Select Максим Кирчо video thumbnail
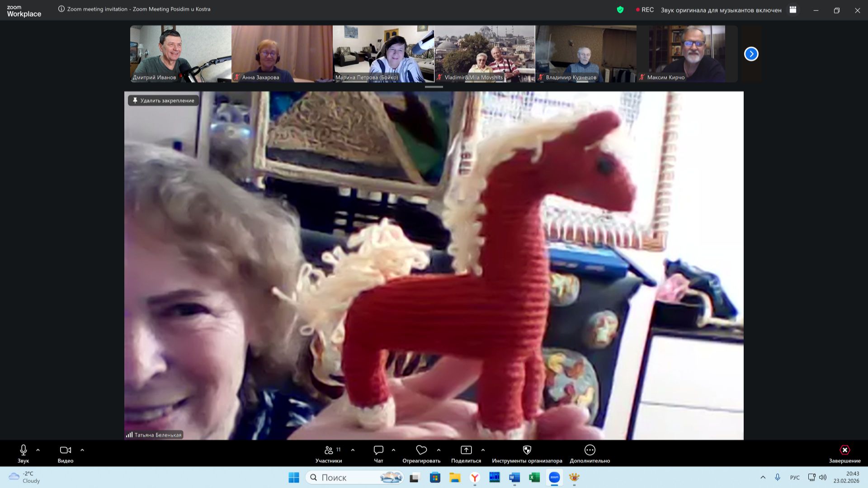 (x=687, y=54)
